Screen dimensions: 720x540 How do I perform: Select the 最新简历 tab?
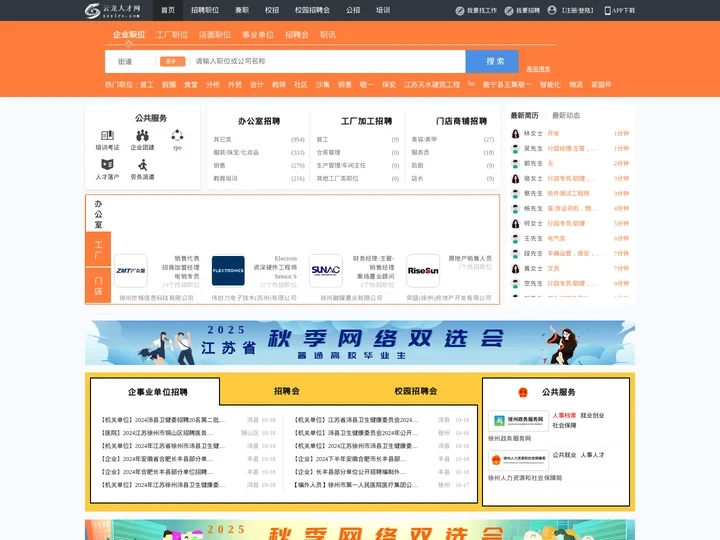[524, 116]
